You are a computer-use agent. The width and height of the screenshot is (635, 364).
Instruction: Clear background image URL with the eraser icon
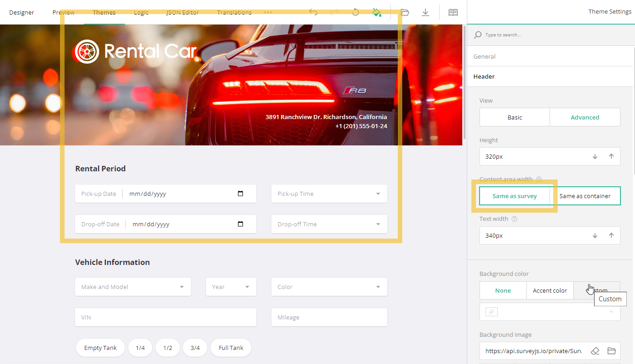[595, 351]
